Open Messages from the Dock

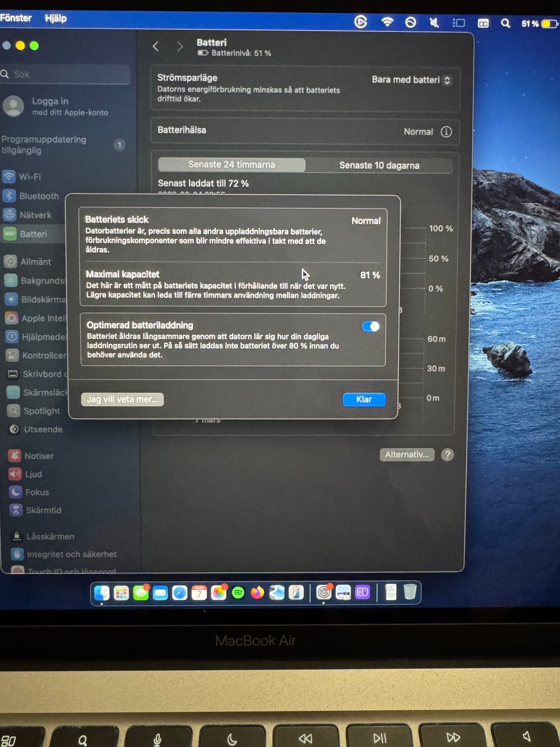click(x=141, y=593)
